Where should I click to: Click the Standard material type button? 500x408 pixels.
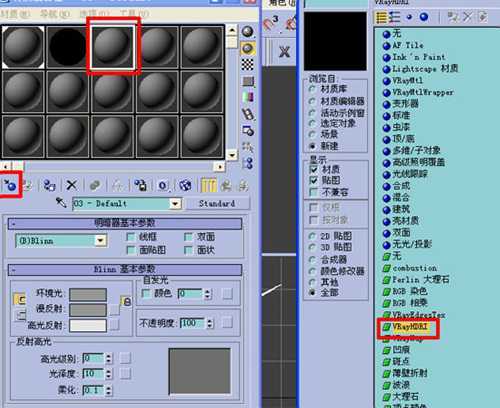(217, 203)
